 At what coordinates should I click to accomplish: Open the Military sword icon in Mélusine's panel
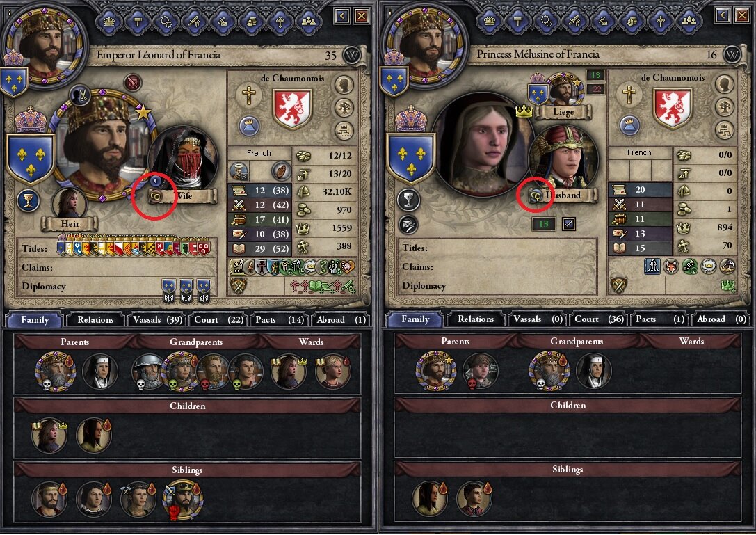pos(574,22)
